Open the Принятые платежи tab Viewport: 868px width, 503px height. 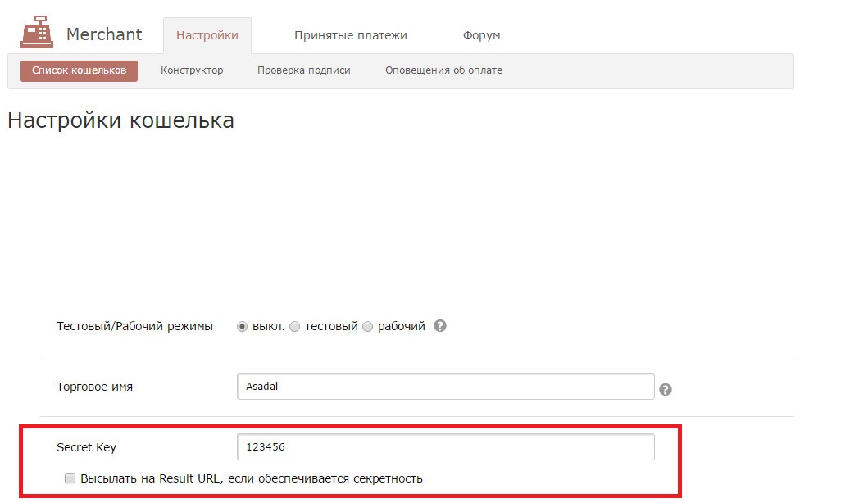point(351,35)
